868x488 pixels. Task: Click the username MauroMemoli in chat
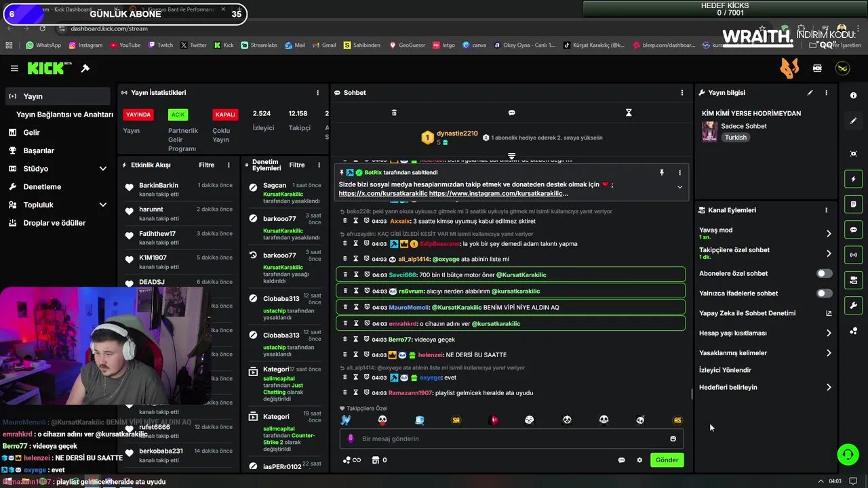[x=409, y=307]
